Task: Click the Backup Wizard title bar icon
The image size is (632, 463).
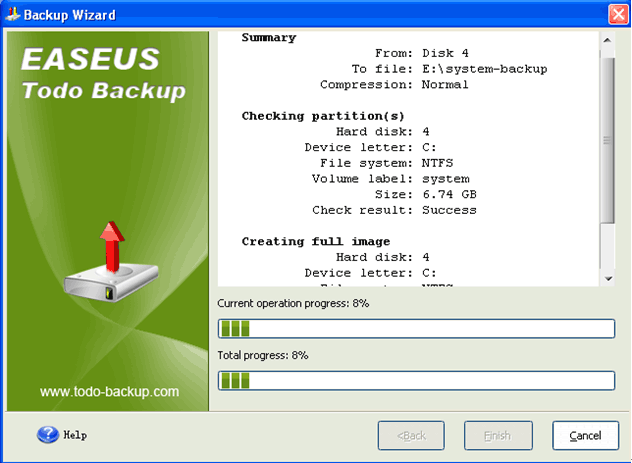Action: click(x=13, y=15)
